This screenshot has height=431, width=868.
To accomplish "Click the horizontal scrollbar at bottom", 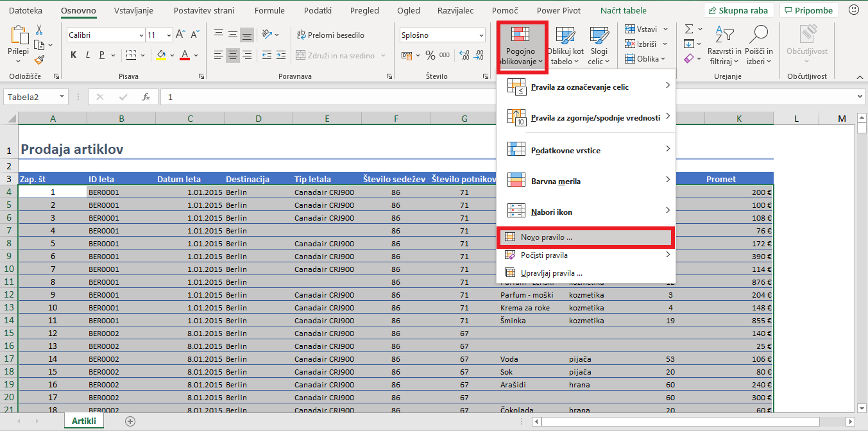I will [680, 421].
